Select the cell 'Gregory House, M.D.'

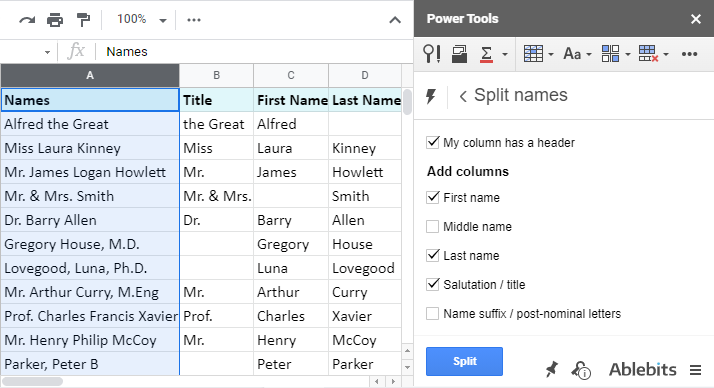tap(90, 245)
